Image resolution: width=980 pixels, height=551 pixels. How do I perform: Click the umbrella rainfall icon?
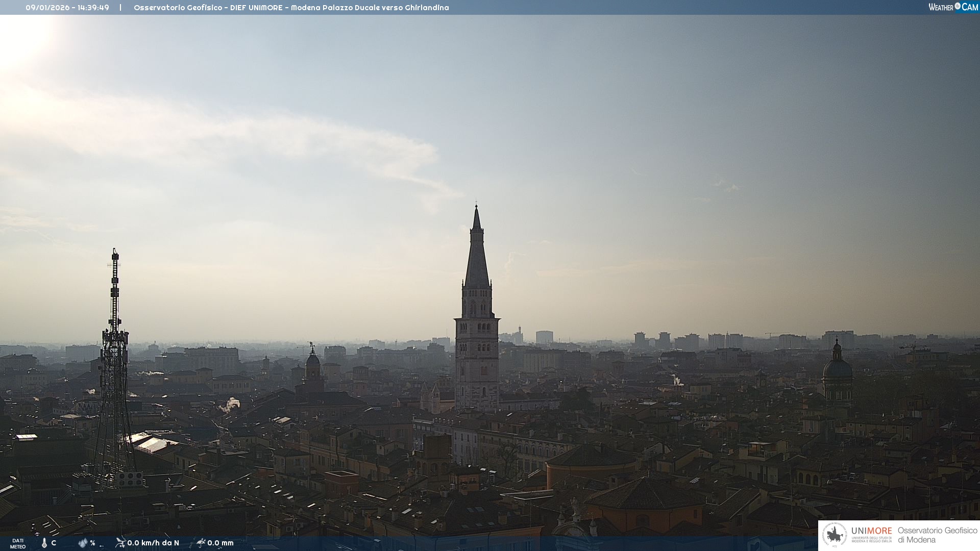(201, 543)
